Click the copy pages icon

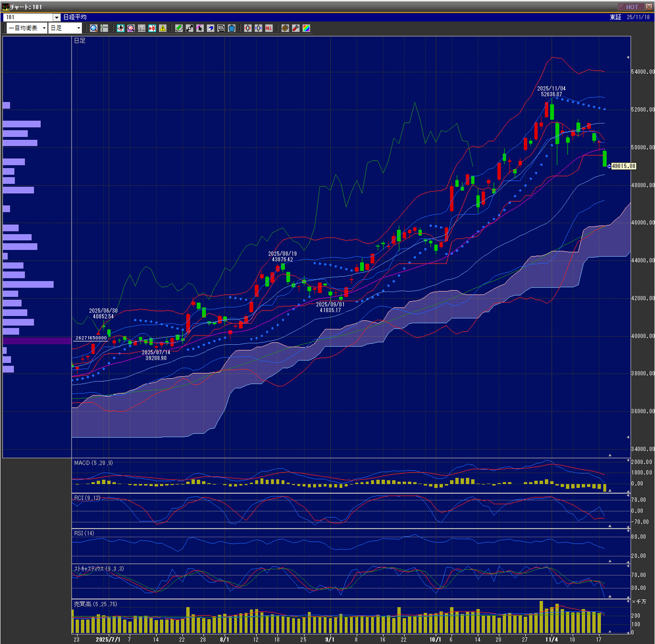pos(221,28)
